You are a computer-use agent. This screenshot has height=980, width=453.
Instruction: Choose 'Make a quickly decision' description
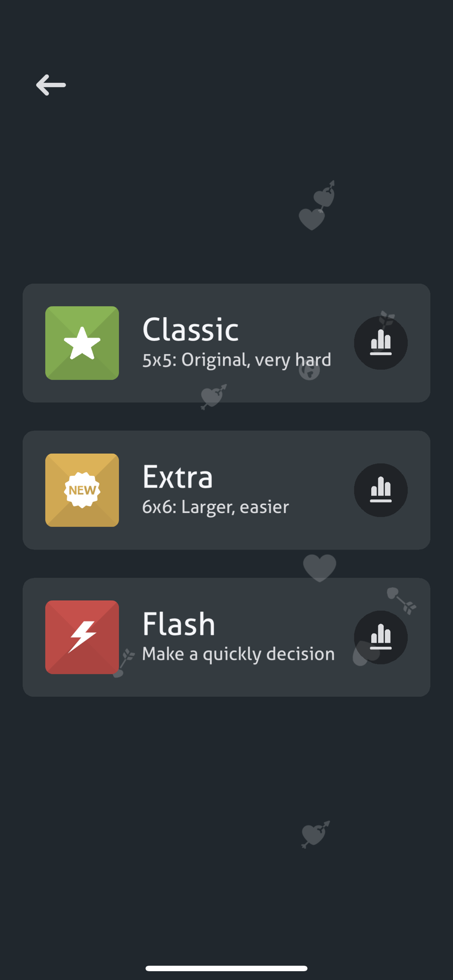pos(238,654)
